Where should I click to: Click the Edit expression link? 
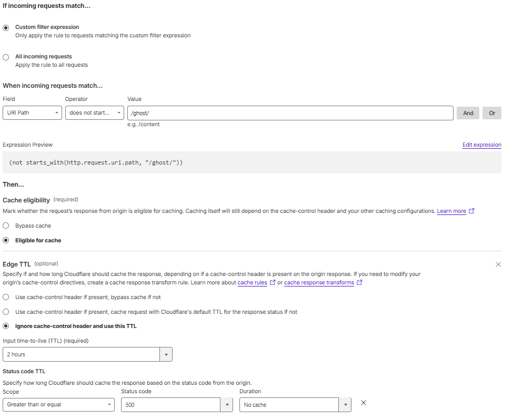481,145
